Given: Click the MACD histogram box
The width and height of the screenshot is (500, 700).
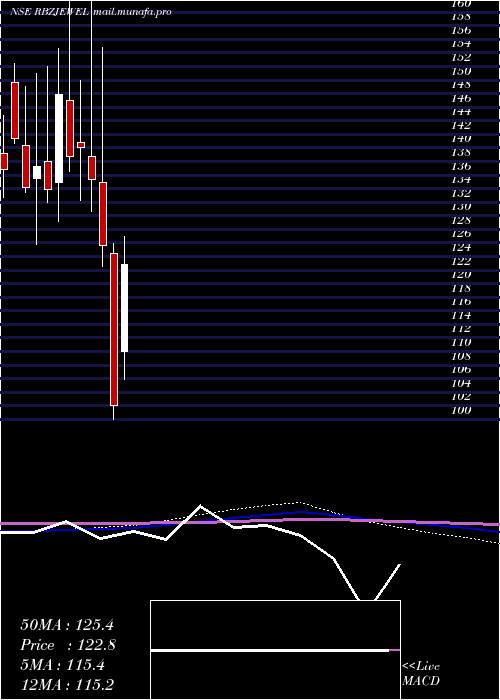Looking at the screenshot, I should [275, 650].
